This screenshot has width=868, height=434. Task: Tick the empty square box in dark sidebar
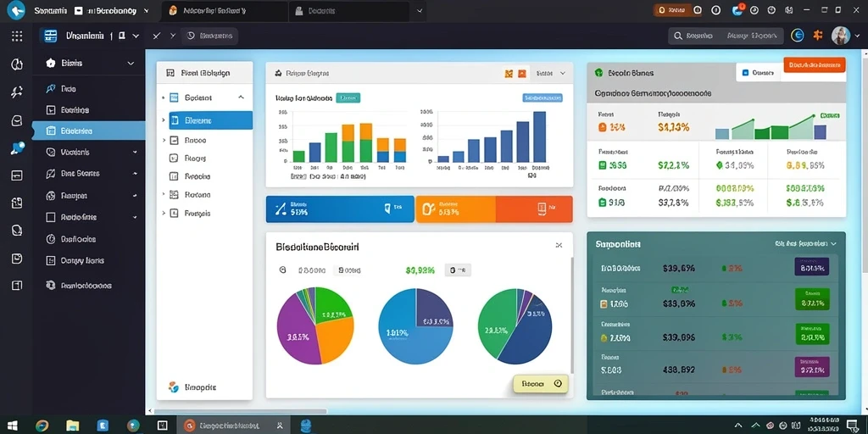(50, 218)
